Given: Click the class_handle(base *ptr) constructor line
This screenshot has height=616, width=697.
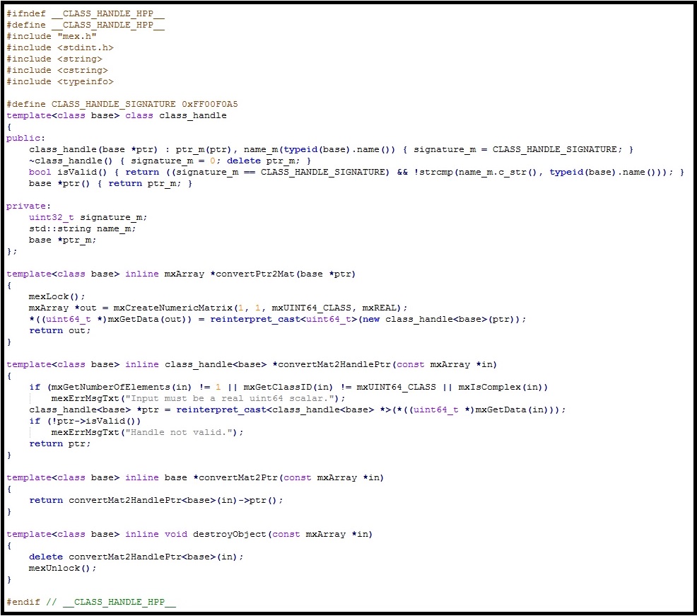Looking at the screenshot, I should (331, 149).
